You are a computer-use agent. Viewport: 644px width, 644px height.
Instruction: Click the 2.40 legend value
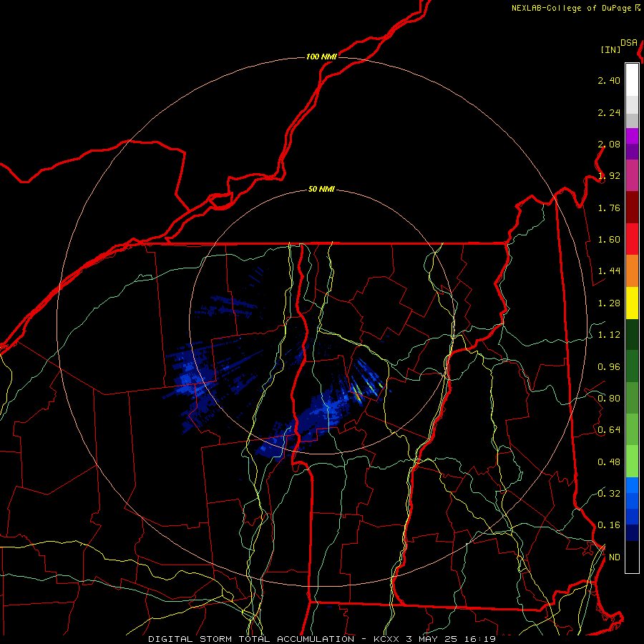coord(609,80)
